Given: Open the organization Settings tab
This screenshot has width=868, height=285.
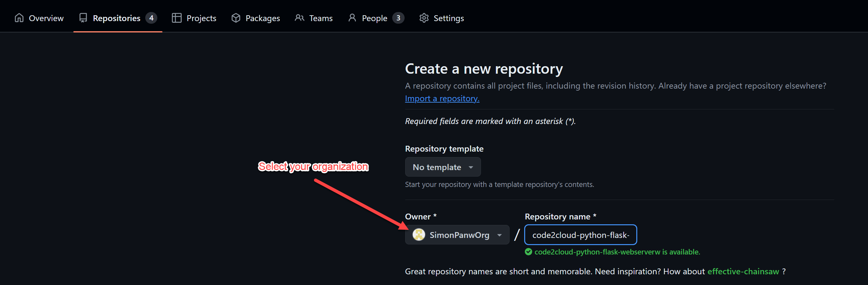Looking at the screenshot, I should coord(442,18).
